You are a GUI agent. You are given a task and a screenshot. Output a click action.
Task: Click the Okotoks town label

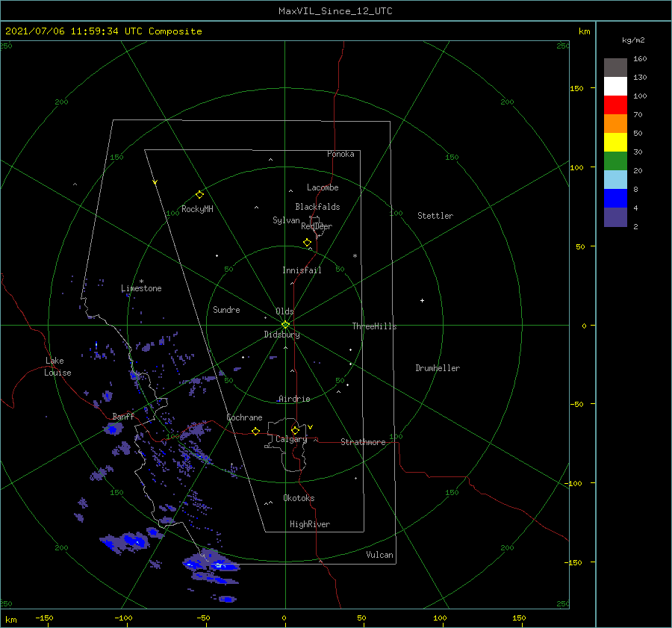(299, 498)
